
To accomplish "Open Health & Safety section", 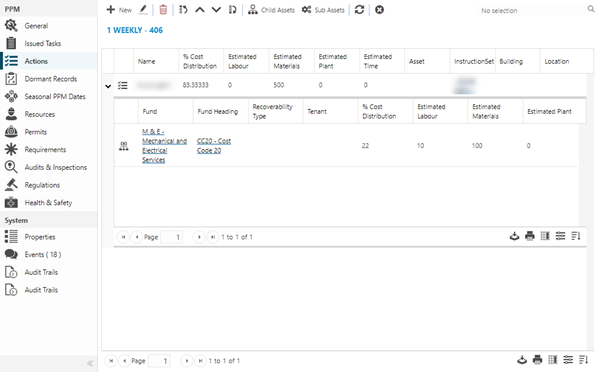I will [49, 202].
